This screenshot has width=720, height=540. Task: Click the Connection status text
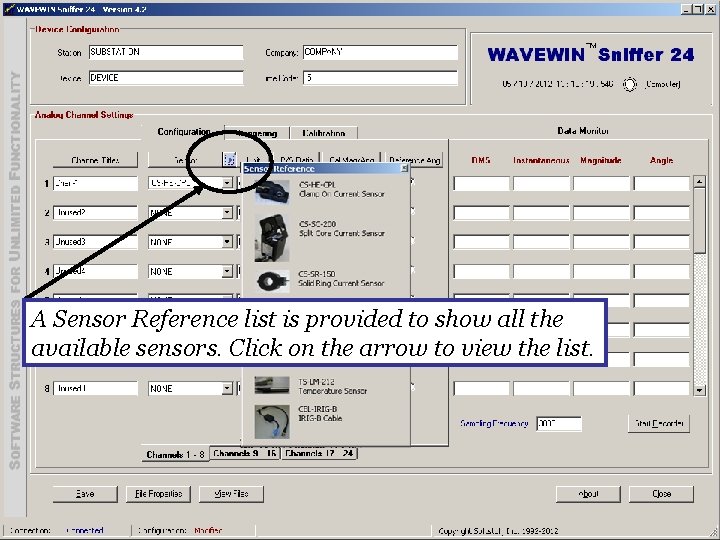[x=85, y=531]
